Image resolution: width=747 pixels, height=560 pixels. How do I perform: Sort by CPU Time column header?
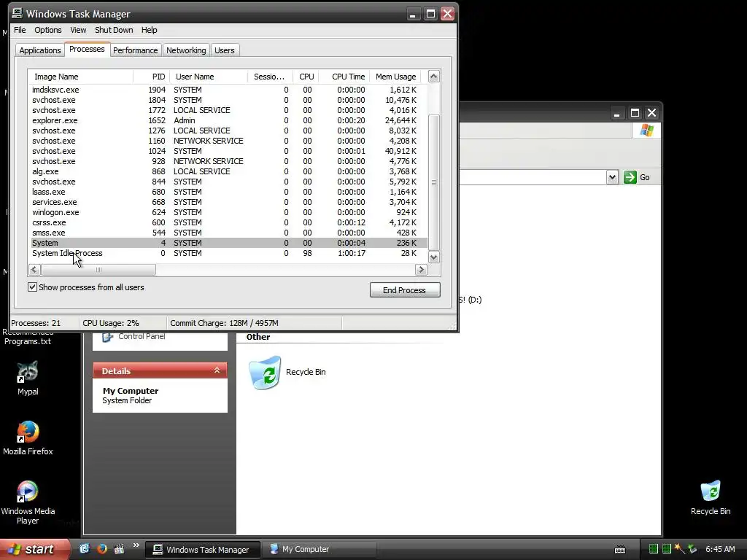click(x=344, y=77)
